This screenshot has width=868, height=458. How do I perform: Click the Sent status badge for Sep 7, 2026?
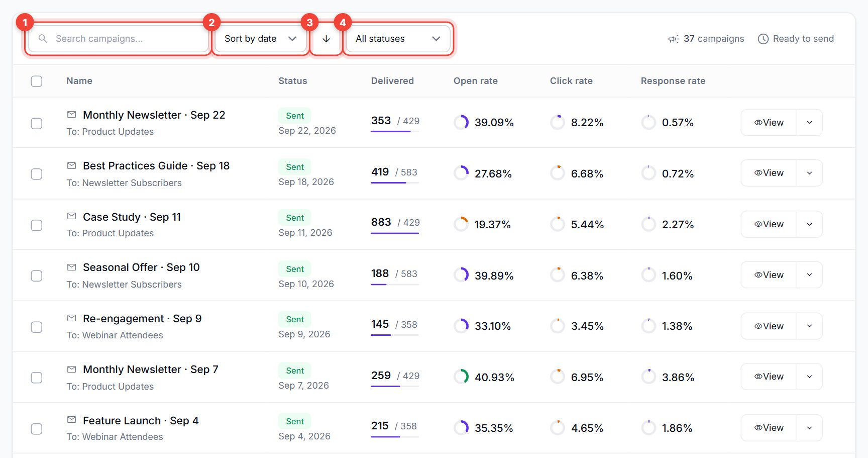(295, 371)
